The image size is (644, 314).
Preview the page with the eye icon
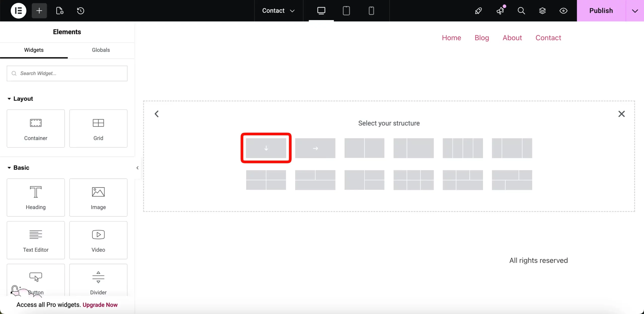[563, 11]
